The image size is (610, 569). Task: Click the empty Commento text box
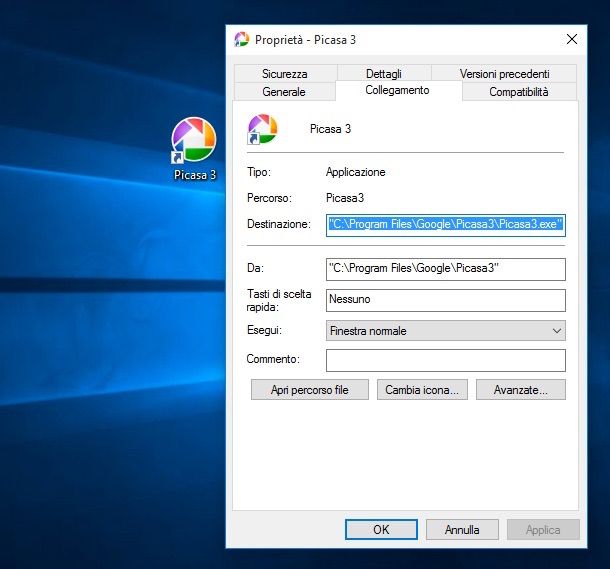[x=445, y=360]
